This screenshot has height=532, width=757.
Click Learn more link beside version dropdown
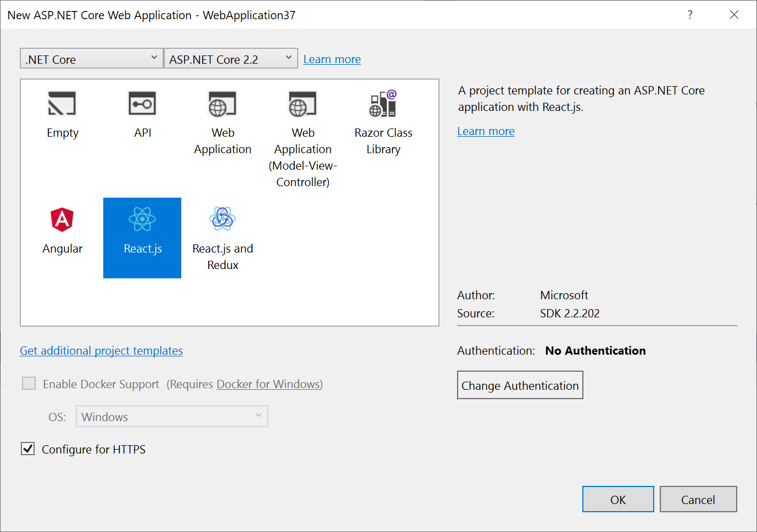click(332, 59)
